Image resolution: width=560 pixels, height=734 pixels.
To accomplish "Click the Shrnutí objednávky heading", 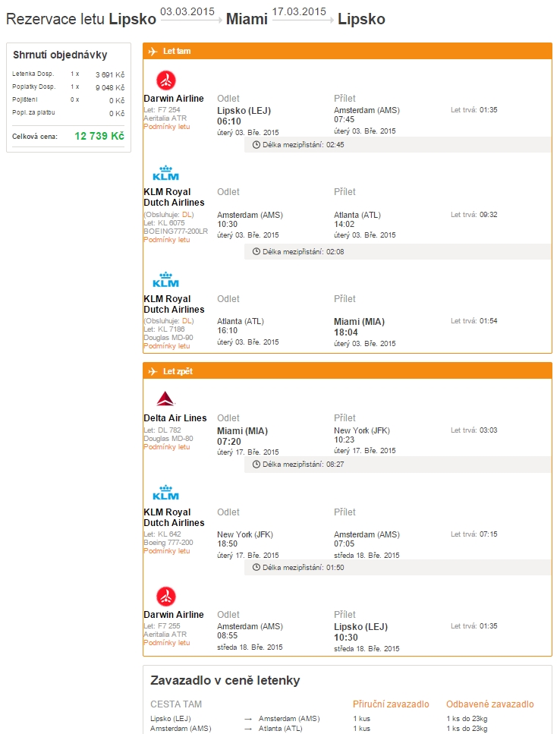I will (60, 55).
